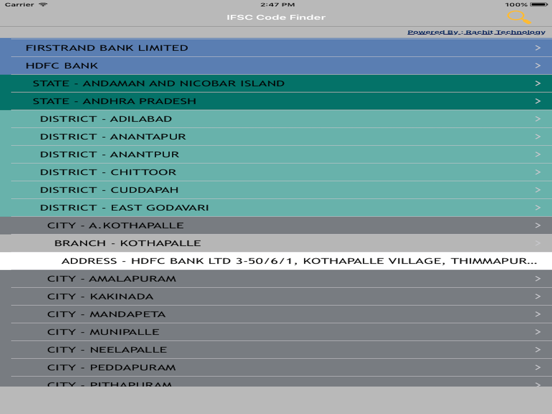Select CITY - NEELAPALLE row
Screen dimensions: 552x414
coord(276,350)
